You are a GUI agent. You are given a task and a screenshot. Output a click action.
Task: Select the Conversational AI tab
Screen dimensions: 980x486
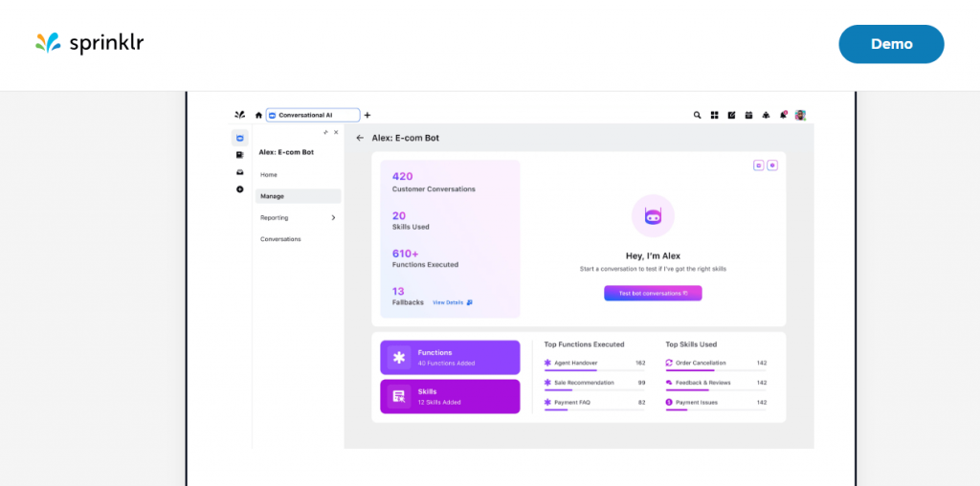(x=313, y=115)
